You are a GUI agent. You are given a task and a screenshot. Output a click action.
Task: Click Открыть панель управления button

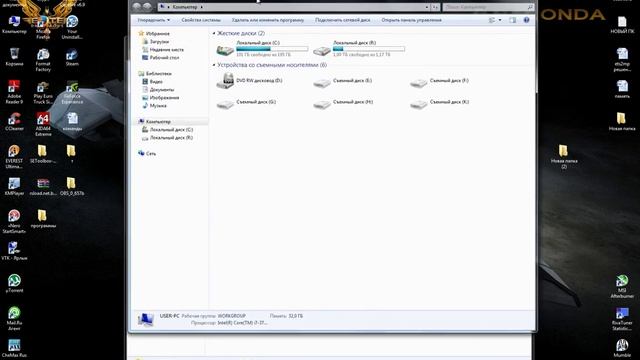[x=411, y=20]
